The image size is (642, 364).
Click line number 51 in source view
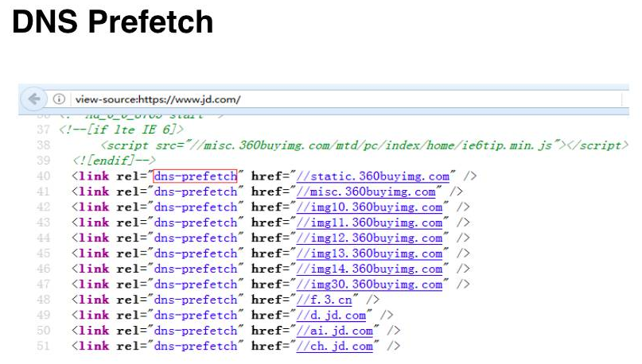(x=44, y=347)
